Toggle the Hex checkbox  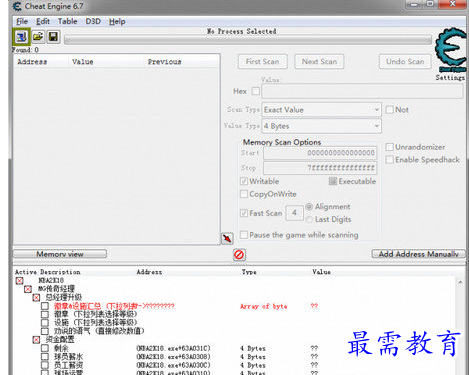pyautogui.click(x=256, y=91)
